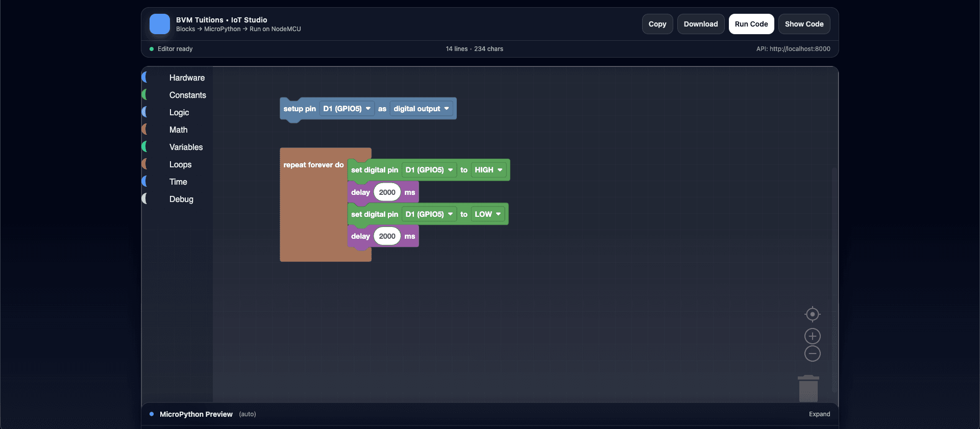980x429 pixels.
Task: Open the Variables block category
Action: tap(186, 147)
